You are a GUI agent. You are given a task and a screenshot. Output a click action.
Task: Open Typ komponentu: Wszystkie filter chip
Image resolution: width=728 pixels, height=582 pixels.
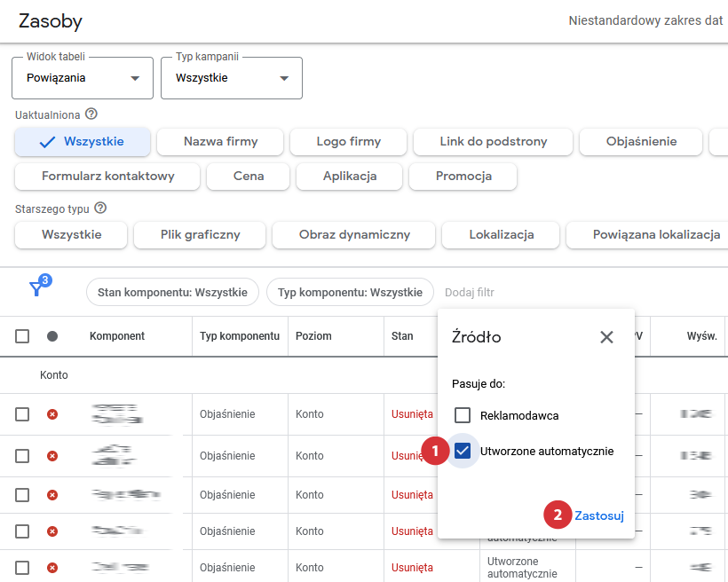[x=350, y=293]
